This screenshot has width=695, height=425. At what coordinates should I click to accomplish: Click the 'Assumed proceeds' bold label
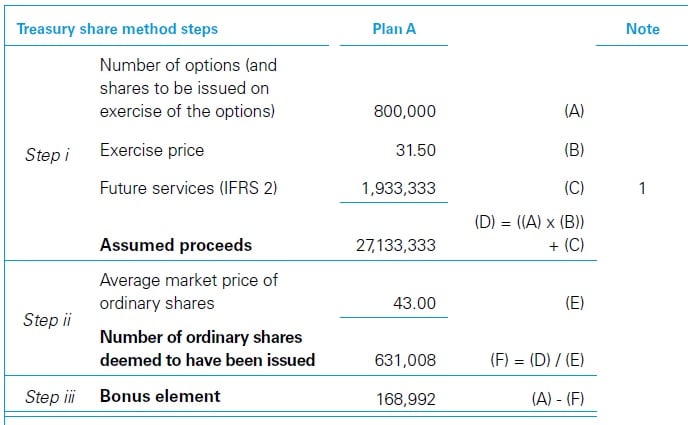176,244
